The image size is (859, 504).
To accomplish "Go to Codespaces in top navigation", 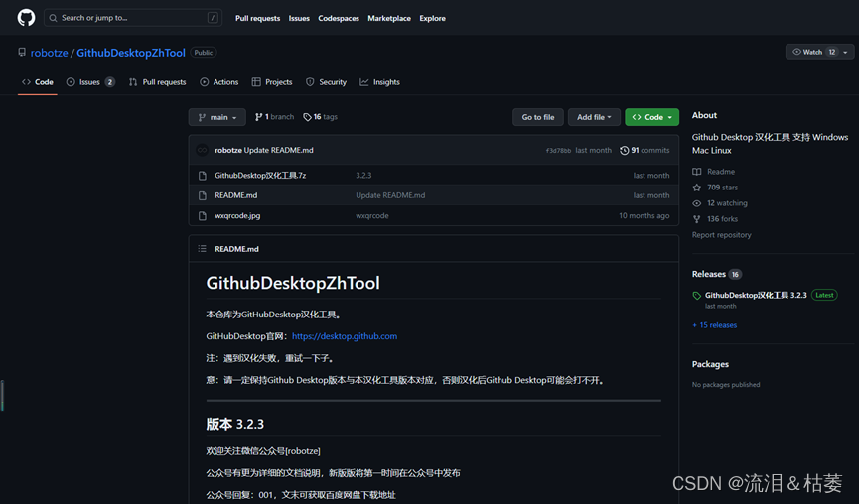I will (x=339, y=18).
